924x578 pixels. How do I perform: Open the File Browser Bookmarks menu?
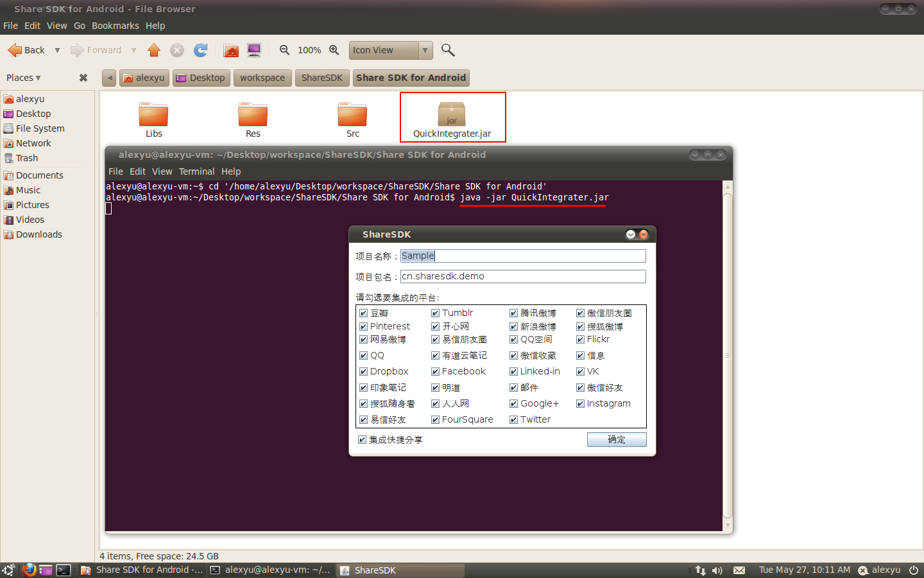[x=116, y=26]
